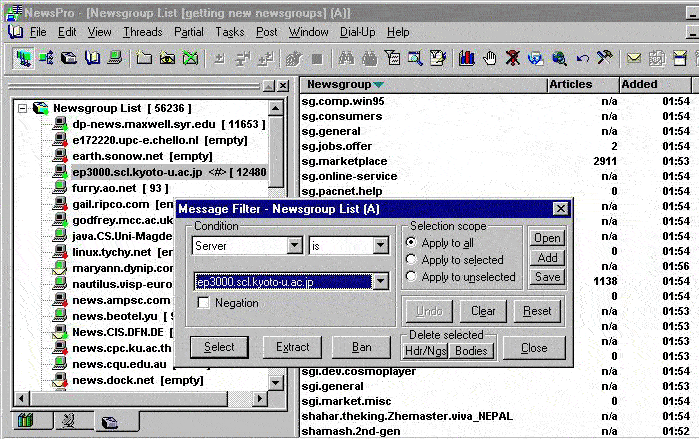699x439 pixels.
Task: Click the Ban button
Action: tap(362, 347)
